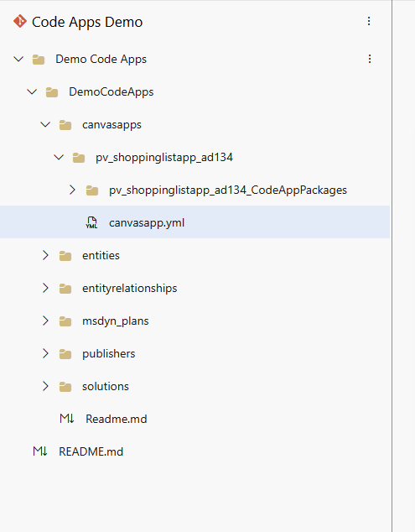The image size is (415, 532).
Task: Select the canvasapps folder name
Action: (112, 125)
